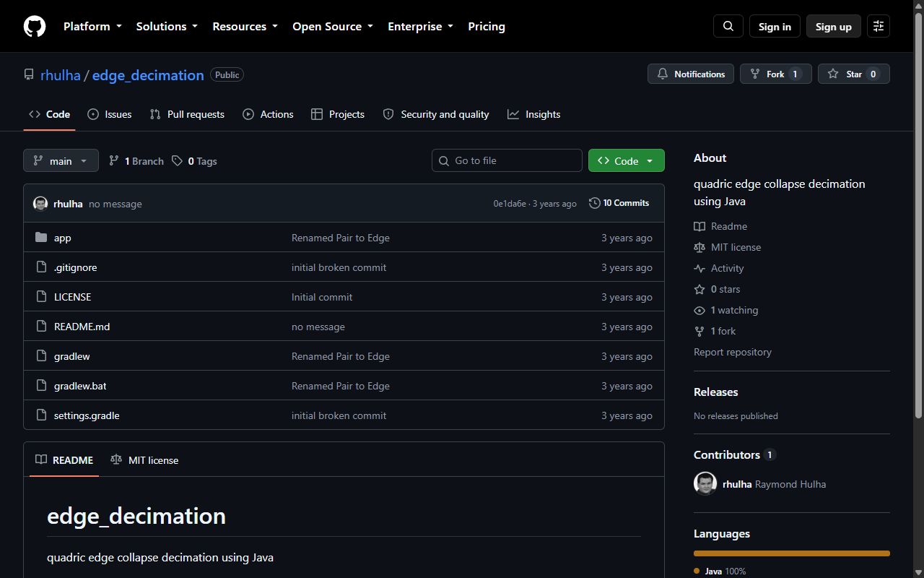View the Insights tab
The image size is (924, 578).
(534, 114)
